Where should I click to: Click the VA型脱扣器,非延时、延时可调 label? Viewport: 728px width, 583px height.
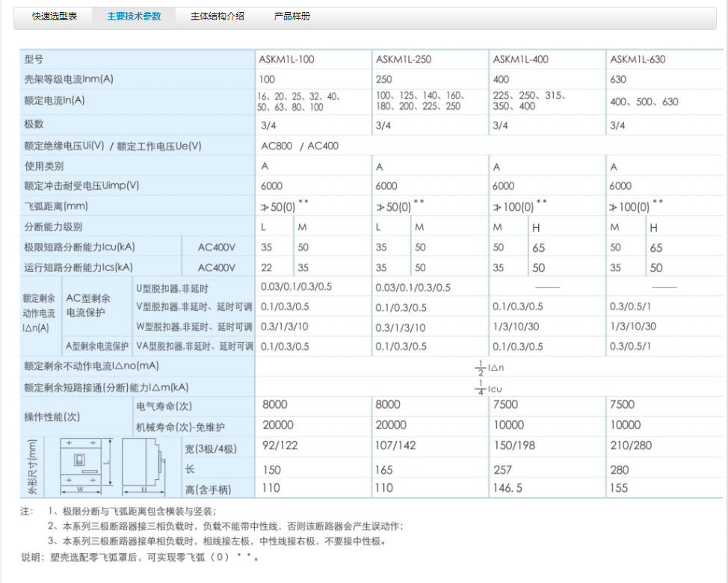[194, 346]
